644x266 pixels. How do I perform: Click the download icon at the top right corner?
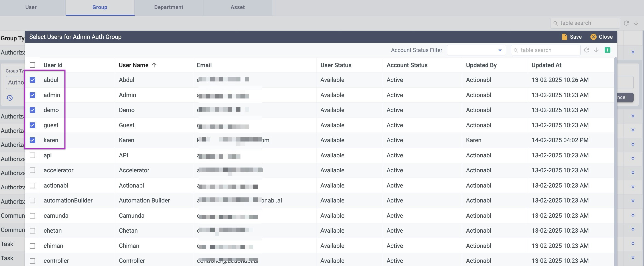(x=636, y=23)
